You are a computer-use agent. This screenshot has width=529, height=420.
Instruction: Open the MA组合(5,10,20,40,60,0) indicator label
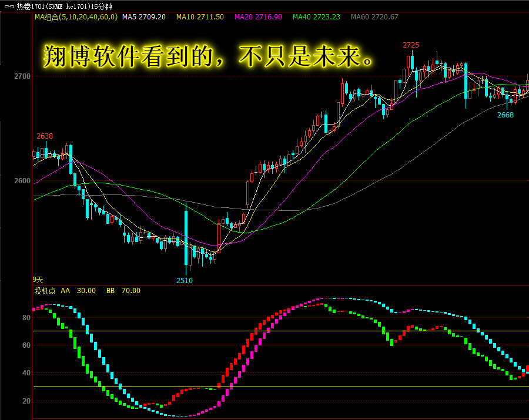pos(76,17)
